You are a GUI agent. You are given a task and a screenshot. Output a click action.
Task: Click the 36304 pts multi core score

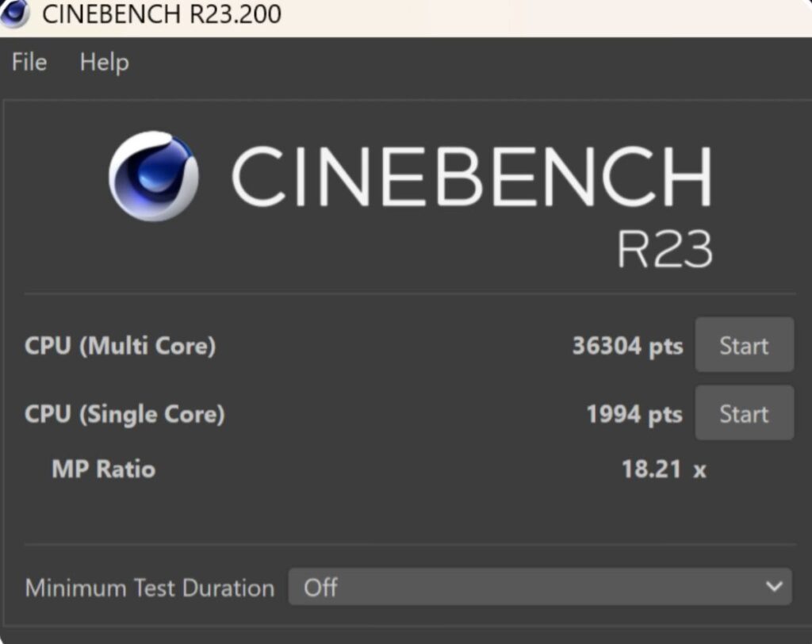[626, 346]
